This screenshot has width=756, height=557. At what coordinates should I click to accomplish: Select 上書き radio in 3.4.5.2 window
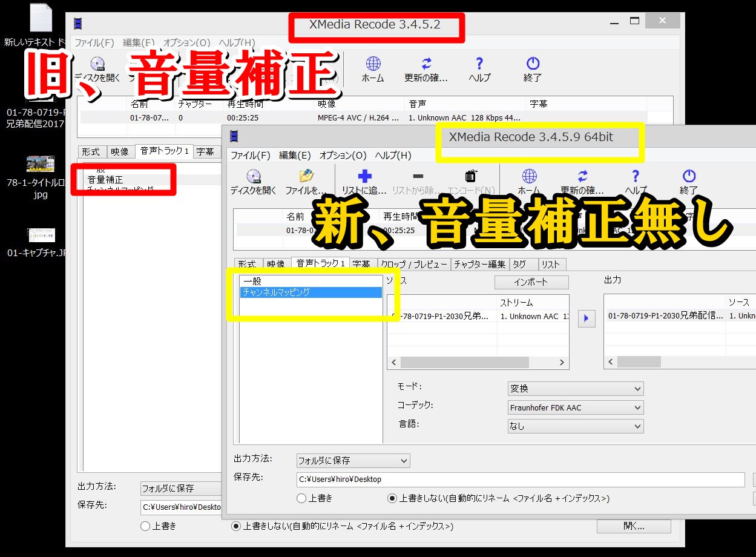click(x=145, y=526)
